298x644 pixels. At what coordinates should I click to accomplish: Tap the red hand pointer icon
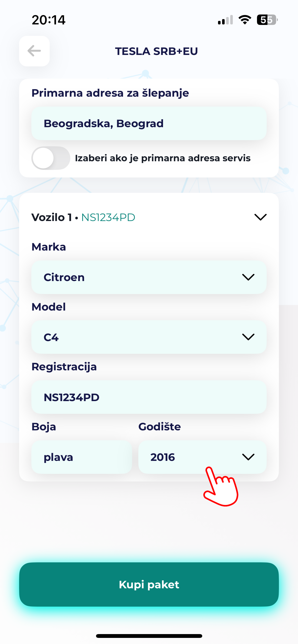pos(221,486)
